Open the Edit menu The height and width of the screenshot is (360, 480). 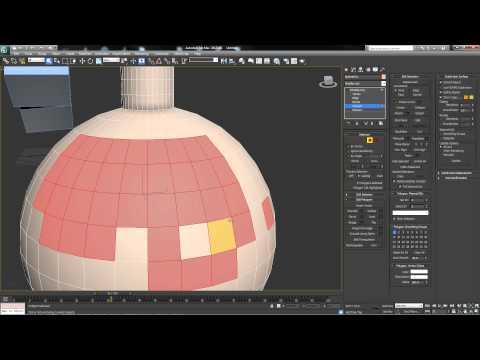[x=17, y=53]
